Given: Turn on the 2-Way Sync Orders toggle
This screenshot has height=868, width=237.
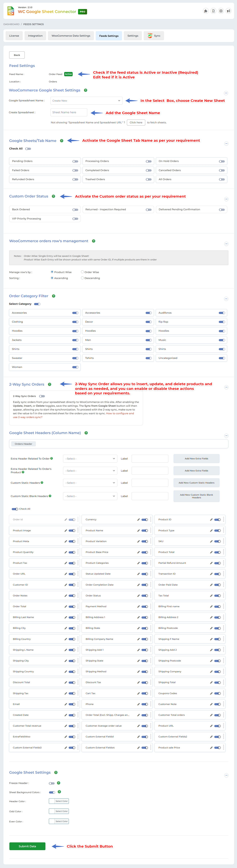Looking at the screenshot, I should (x=42, y=396).
